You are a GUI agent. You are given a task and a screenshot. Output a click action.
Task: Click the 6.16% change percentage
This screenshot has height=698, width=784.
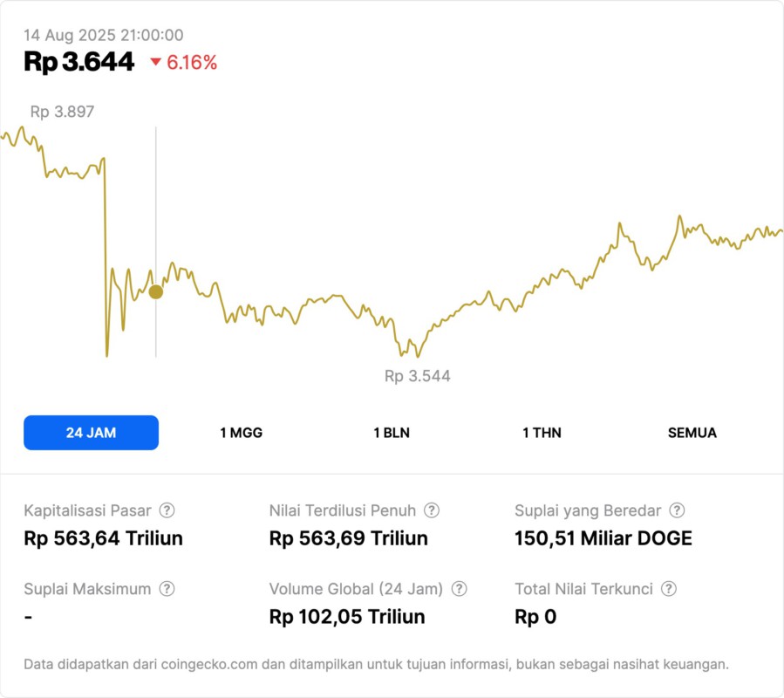tap(192, 62)
